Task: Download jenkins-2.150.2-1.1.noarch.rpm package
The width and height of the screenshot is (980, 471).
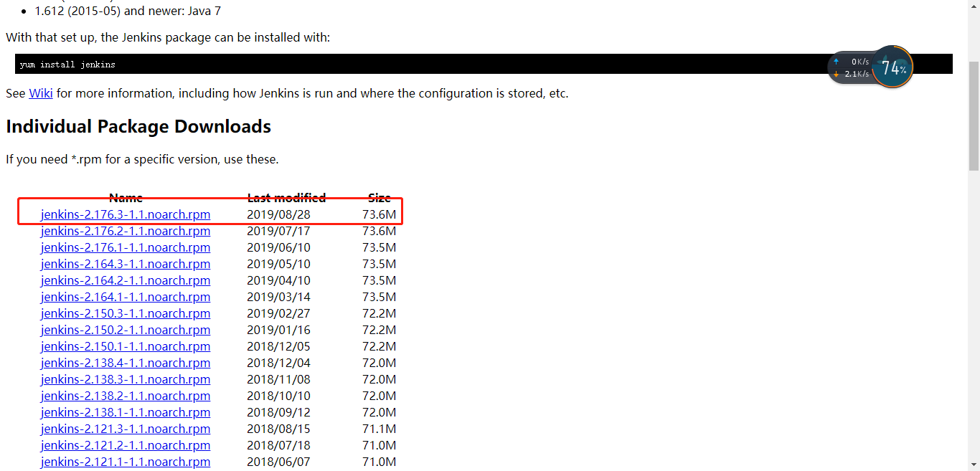Action: [125, 330]
